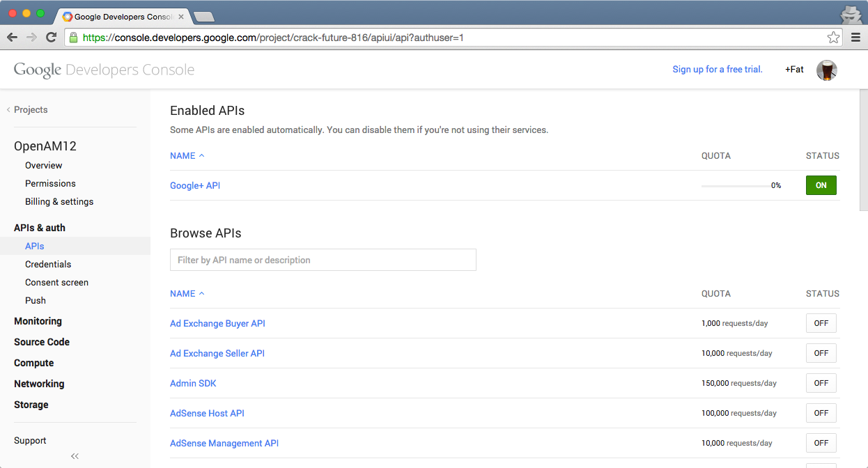Open the Ad Exchange Seller API link
The image size is (868, 468).
click(217, 353)
